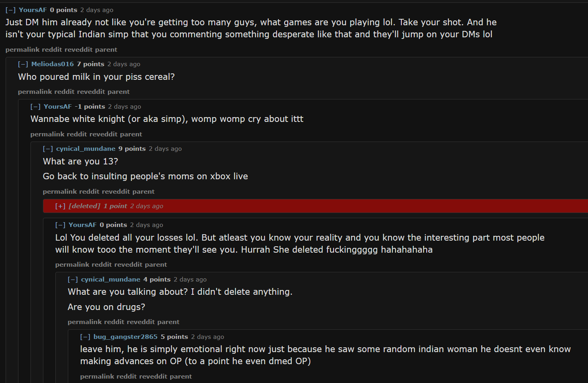
Task: Go to parent of bug_gangster2865's comment
Action: coord(181,377)
